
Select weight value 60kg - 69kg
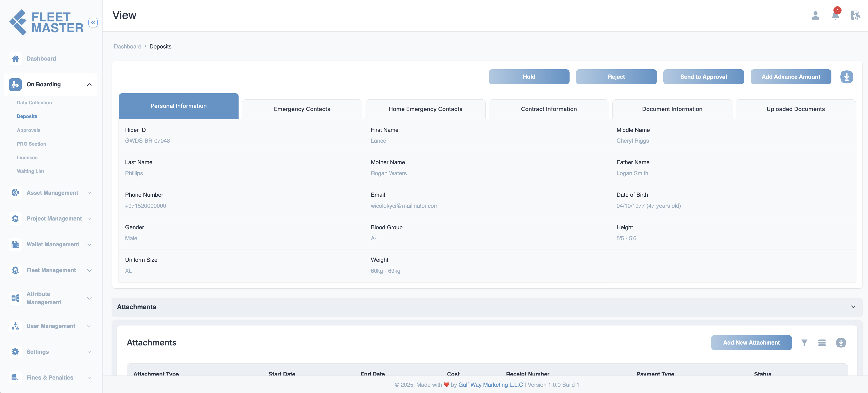[x=385, y=271]
